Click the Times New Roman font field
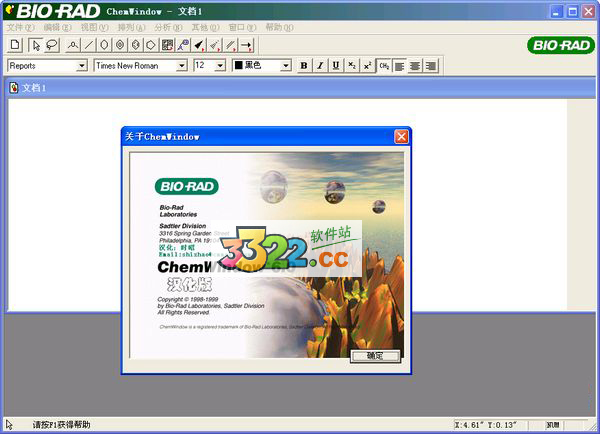Viewport: 600px width, 434px height. point(135,66)
